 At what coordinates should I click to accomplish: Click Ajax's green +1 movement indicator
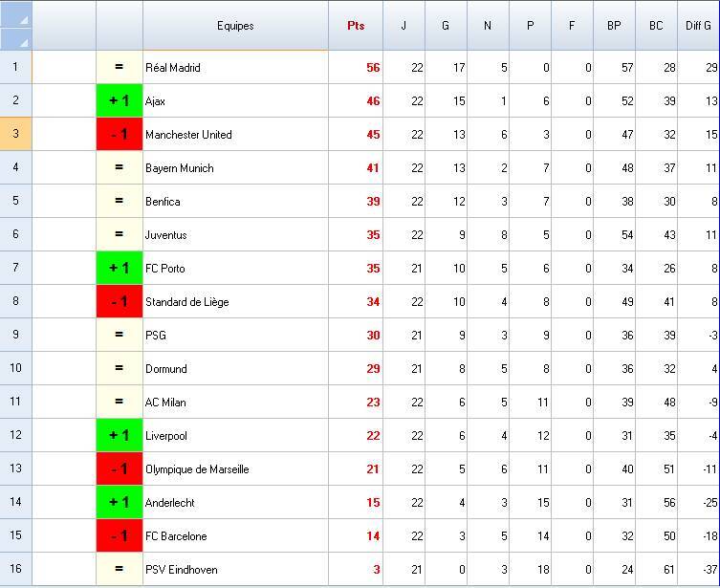[x=120, y=100]
